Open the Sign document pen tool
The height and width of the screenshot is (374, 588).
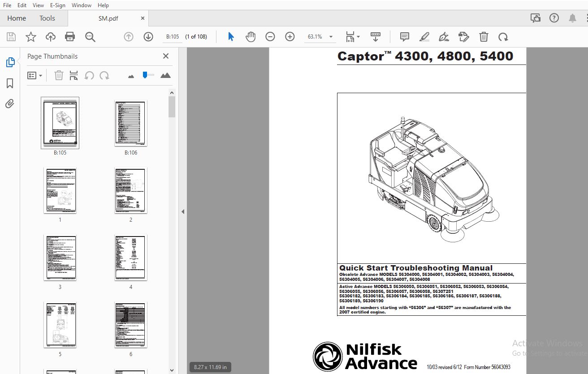coord(444,37)
